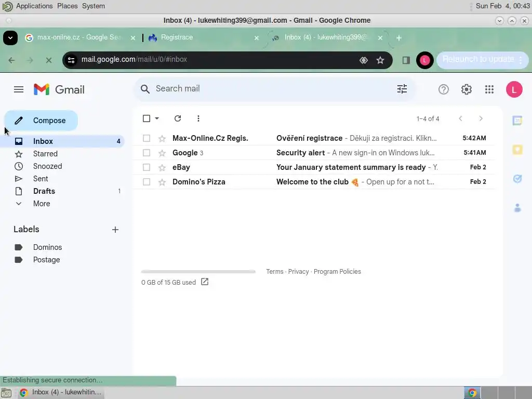Click the browser URL address field
The height and width of the screenshot is (399, 532).
click(217, 60)
